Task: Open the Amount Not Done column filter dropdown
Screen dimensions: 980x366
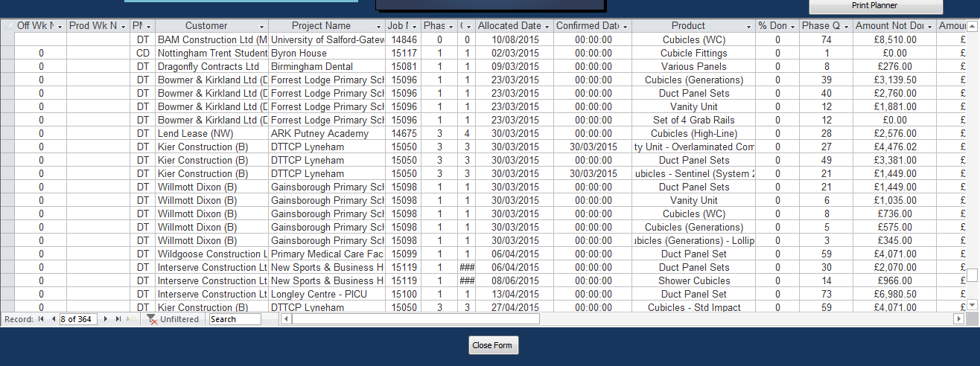Action: tap(929, 26)
